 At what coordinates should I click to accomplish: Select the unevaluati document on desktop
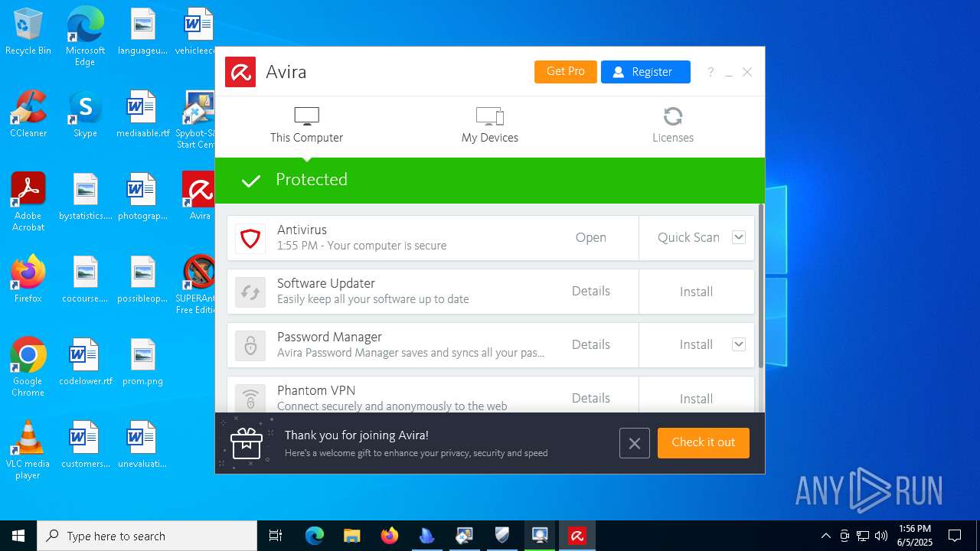(142, 445)
